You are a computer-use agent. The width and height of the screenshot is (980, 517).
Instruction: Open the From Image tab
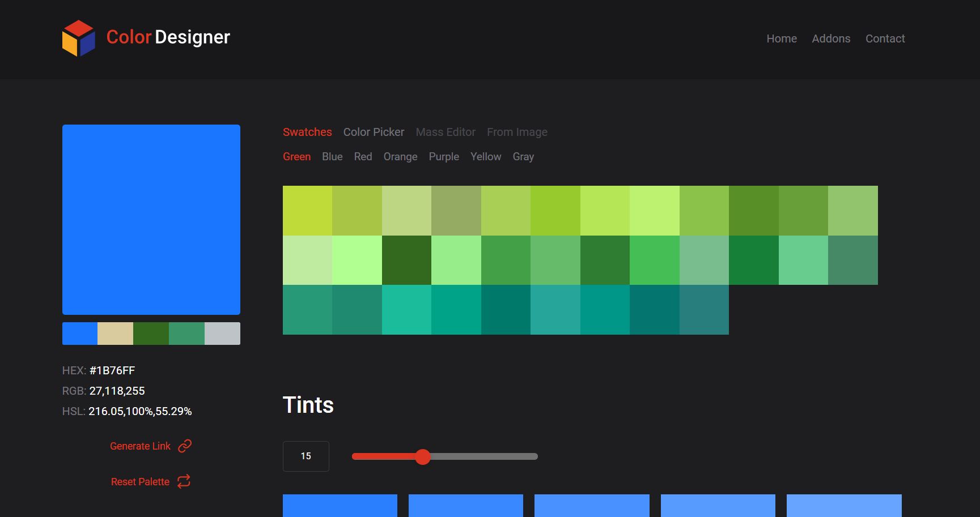click(517, 132)
